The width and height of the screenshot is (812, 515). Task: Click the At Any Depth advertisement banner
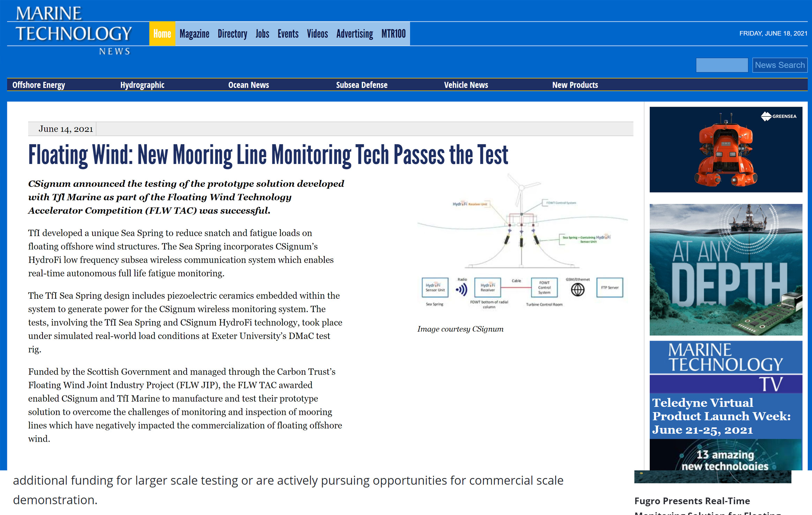[726, 270]
